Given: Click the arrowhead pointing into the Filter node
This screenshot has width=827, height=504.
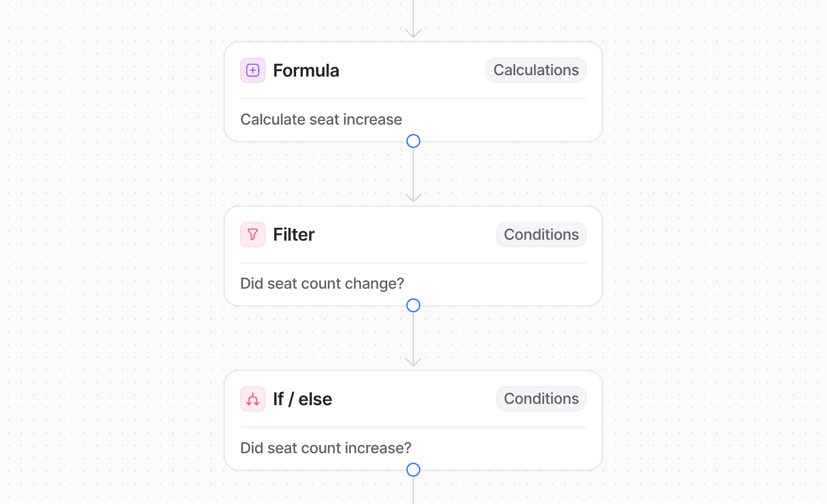Looking at the screenshot, I should [413, 198].
